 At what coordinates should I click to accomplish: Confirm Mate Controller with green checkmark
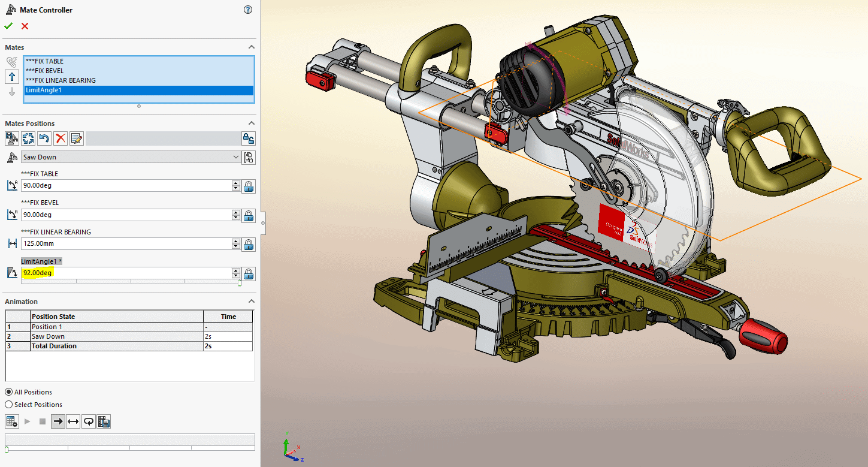[8, 26]
